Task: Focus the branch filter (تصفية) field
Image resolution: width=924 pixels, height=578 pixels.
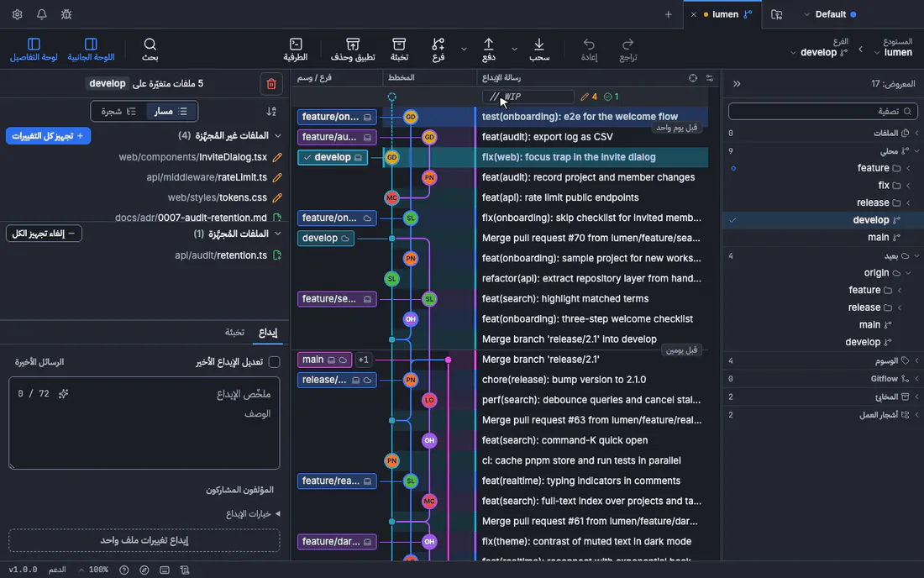Action: [822, 112]
